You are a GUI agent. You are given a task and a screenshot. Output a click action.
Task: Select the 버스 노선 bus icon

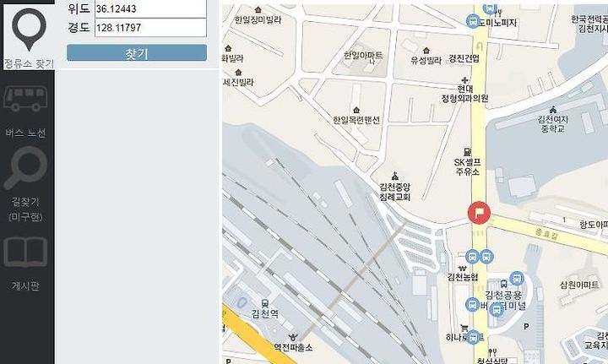point(25,99)
